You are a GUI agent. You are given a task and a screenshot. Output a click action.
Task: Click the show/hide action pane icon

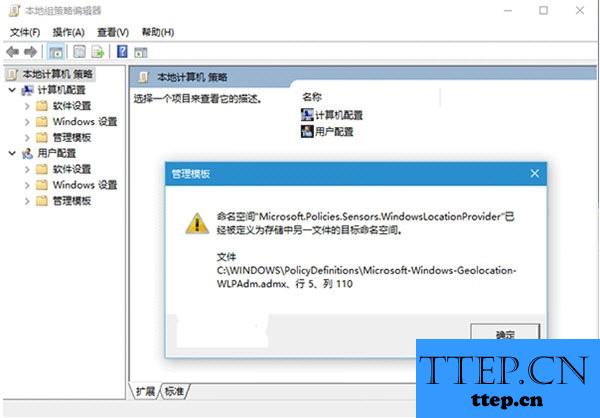pyautogui.click(x=140, y=52)
